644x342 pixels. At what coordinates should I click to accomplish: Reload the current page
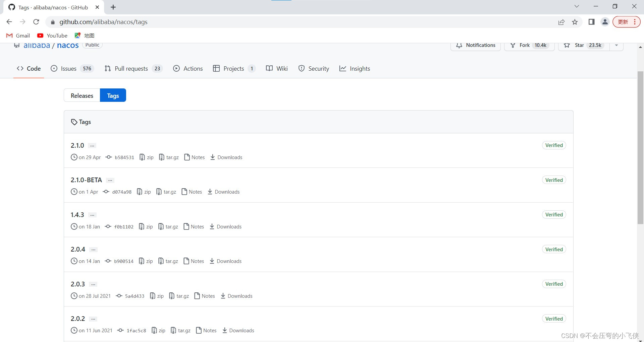click(x=36, y=22)
